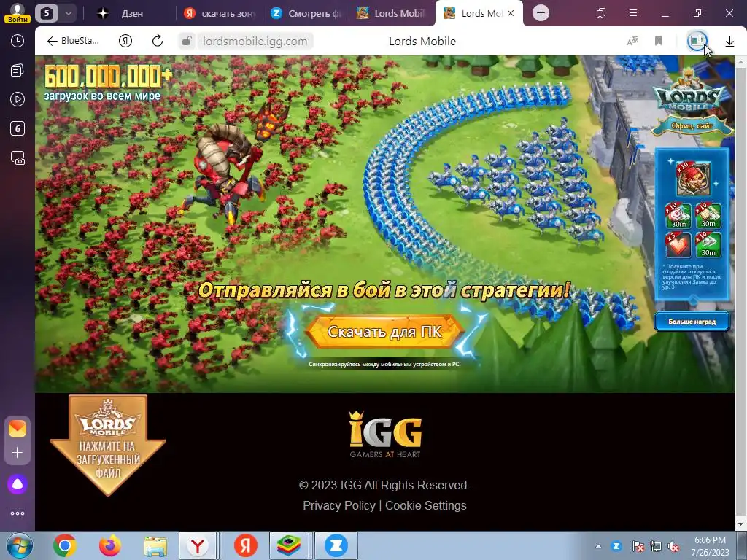Open the bookmarks panel icon in title bar
Image resolution: width=747 pixels, height=560 pixels.
[x=601, y=13]
